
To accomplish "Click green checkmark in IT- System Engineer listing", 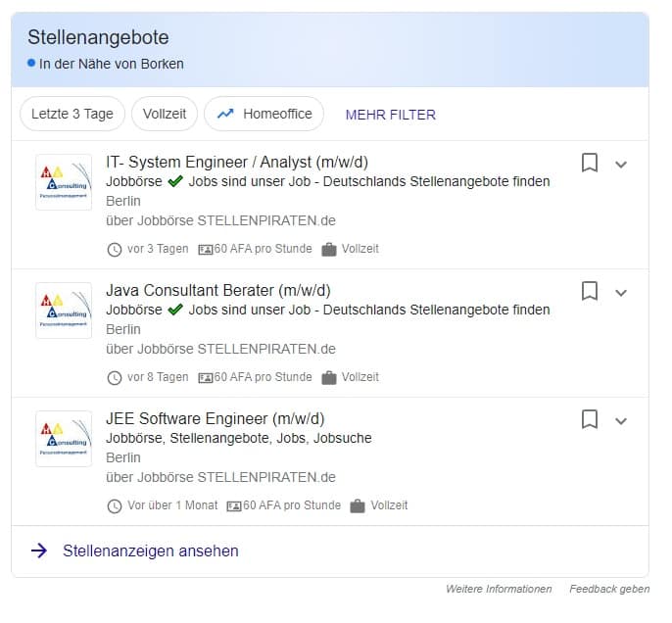I will pos(175,181).
